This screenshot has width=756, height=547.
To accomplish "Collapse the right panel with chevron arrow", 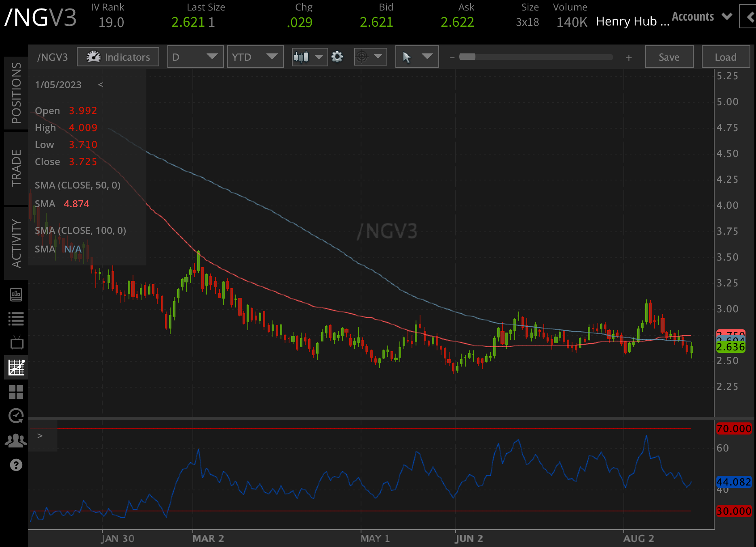I will [x=751, y=16].
